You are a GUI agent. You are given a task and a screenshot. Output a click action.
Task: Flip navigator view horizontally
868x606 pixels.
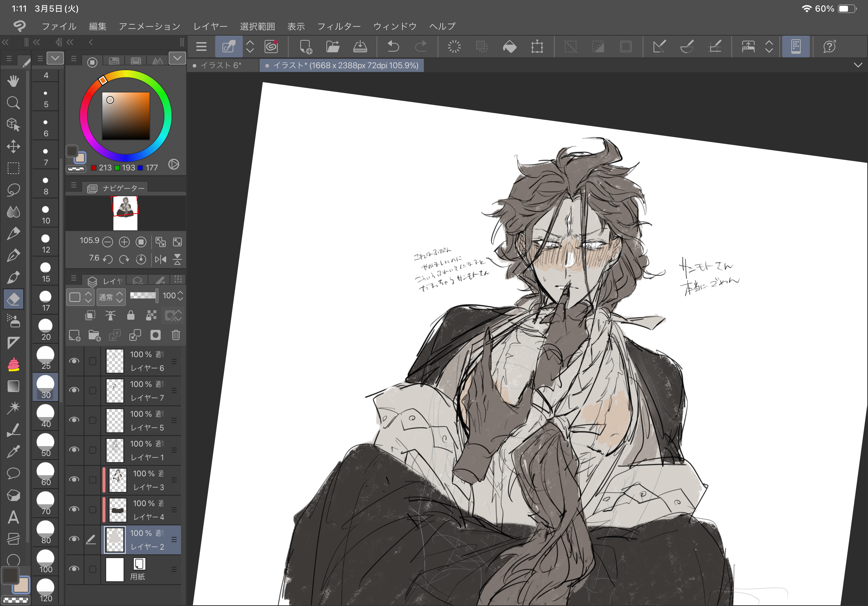(x=161, y=259)
